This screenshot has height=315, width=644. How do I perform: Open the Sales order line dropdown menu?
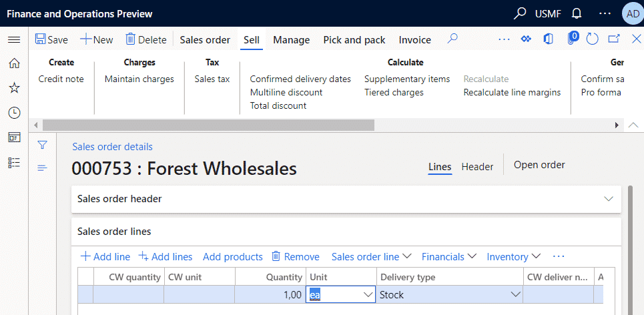click(371, 257)
